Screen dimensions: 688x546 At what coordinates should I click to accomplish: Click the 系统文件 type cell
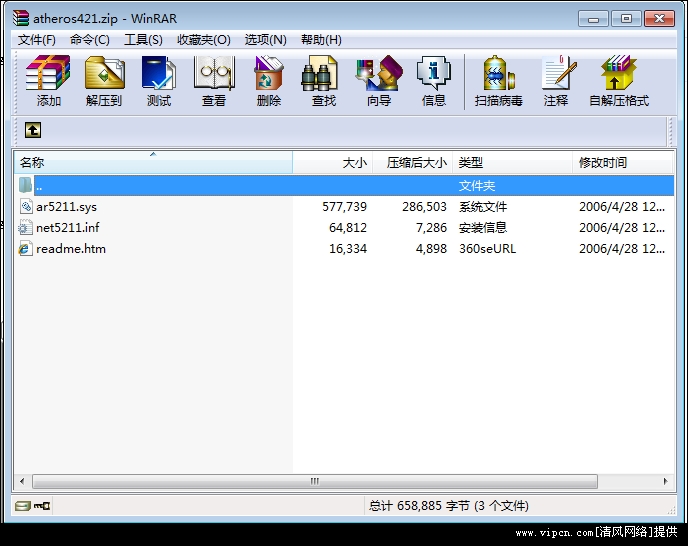click(x=483, y=206)
